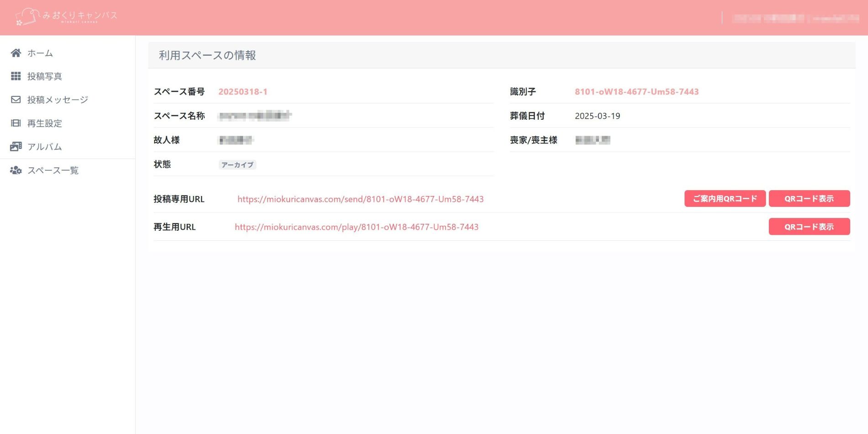Go to 投稿写真 in the sidebar

(x=45, y=76)
